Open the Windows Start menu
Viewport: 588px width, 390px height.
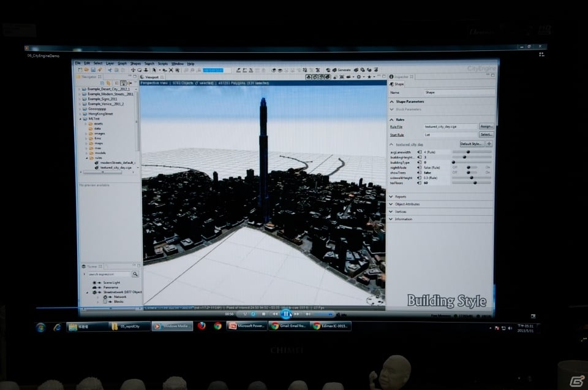(41, 327)
